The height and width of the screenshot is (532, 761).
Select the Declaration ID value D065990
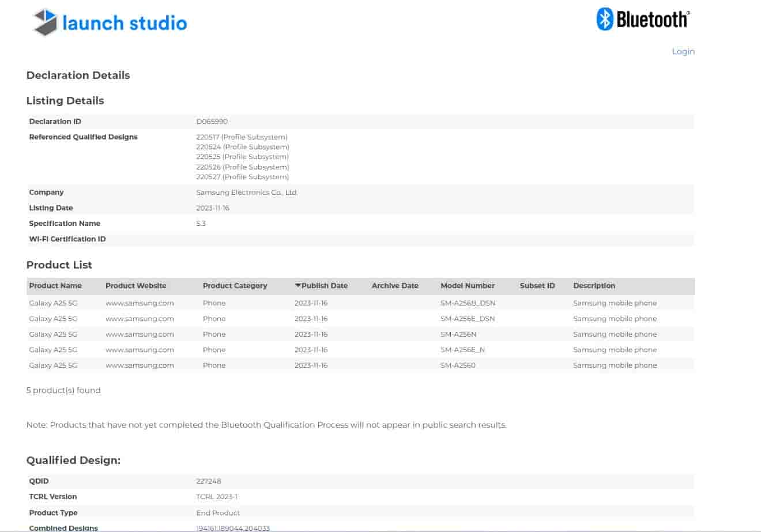212,122
